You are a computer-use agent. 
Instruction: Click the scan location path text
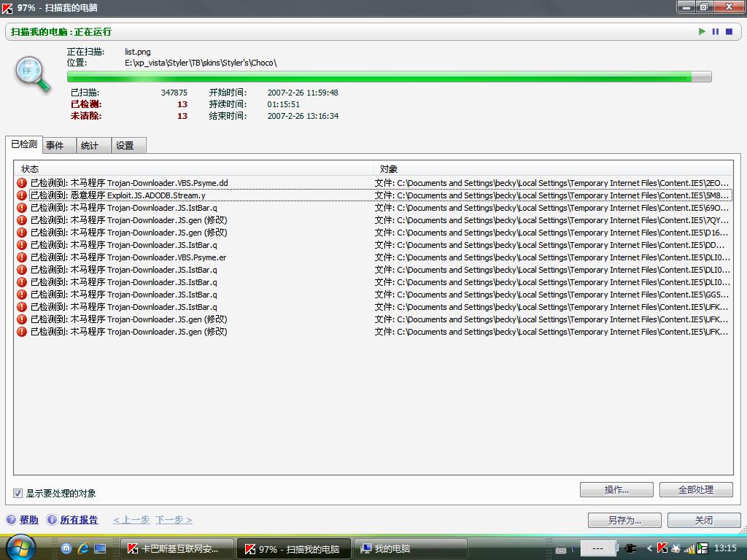point(201,63)
